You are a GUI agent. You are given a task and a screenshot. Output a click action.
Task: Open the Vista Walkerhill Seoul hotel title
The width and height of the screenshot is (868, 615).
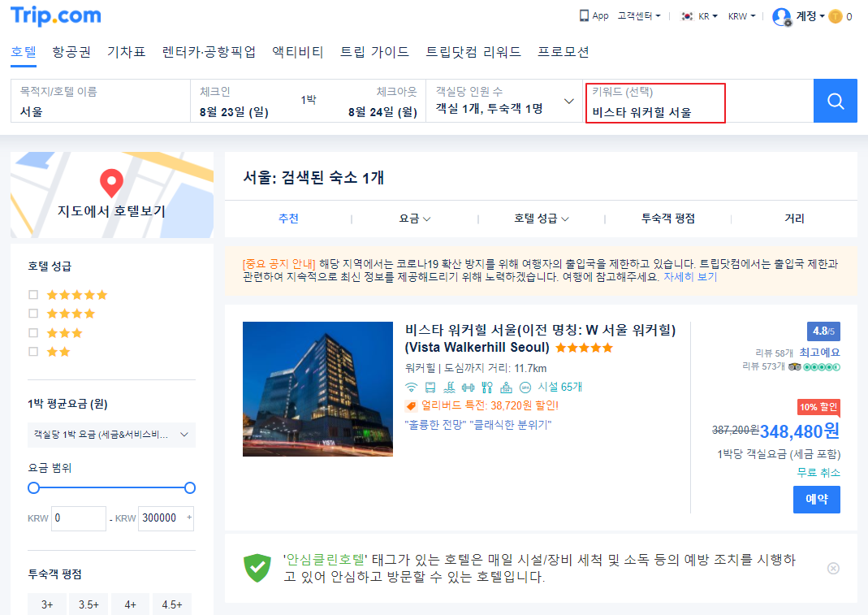tap(540, 339)
